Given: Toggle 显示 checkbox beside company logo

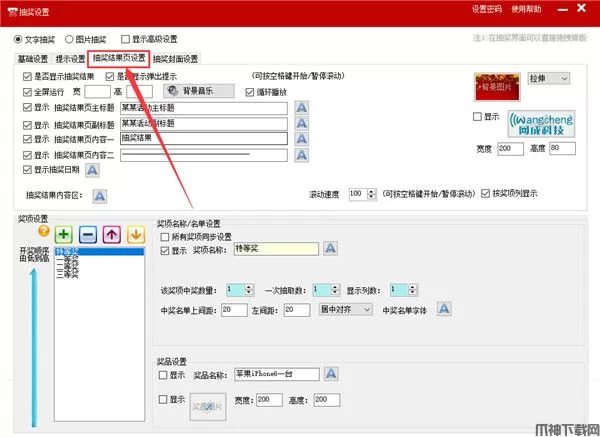Looking at the screenshot, I should 477,117.
